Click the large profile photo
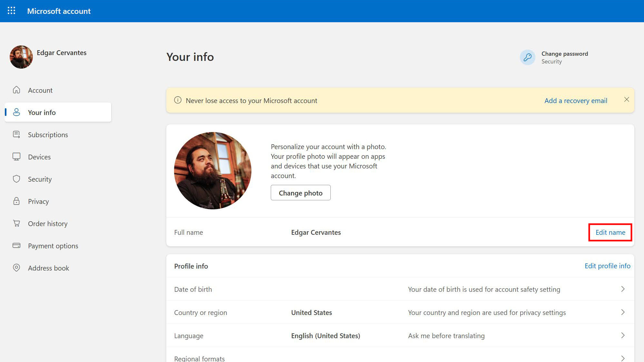 click(212, 170)
